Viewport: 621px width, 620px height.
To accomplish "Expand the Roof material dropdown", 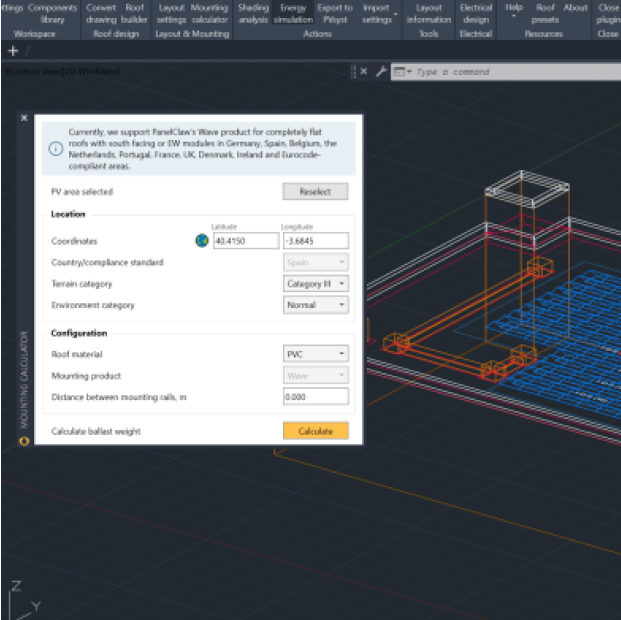I will click(316, 354).
